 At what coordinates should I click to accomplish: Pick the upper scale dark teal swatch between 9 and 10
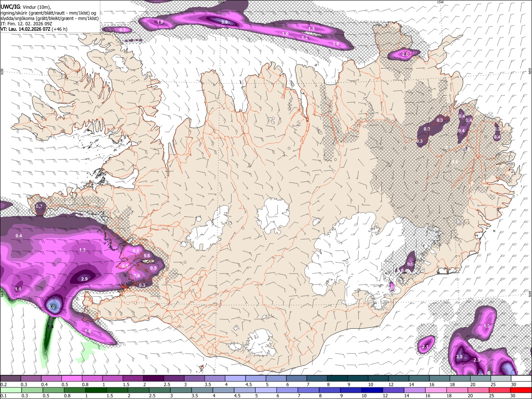(357, 379)
